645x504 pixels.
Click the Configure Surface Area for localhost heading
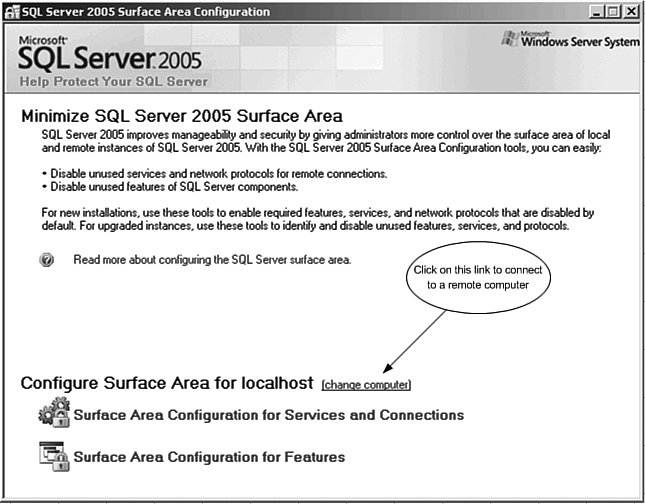(167, 383)
